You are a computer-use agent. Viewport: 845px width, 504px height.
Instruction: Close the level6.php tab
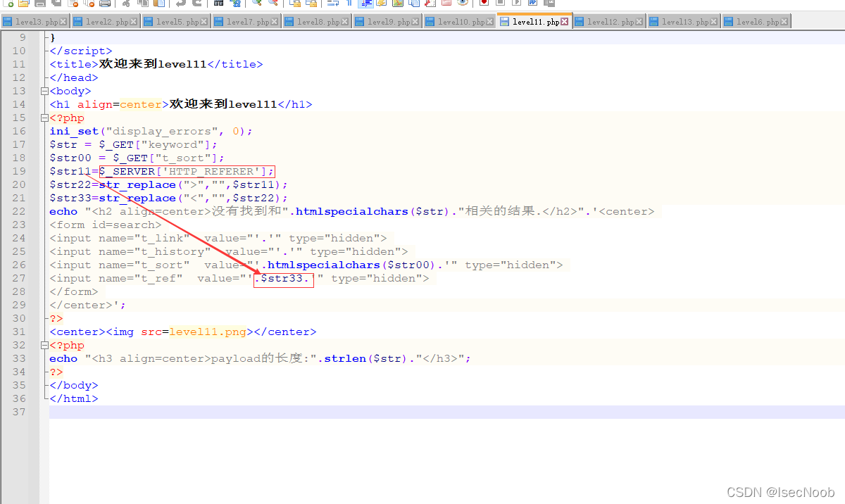pos(784,23)
